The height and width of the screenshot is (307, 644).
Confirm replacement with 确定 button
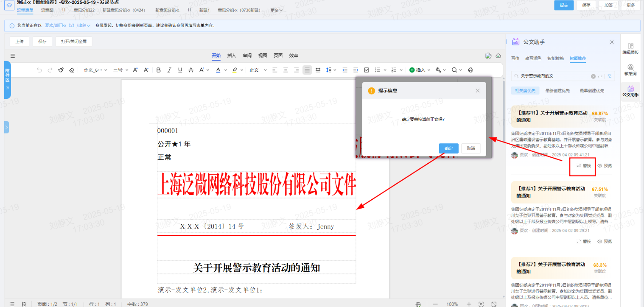click(x=448, y=148)
